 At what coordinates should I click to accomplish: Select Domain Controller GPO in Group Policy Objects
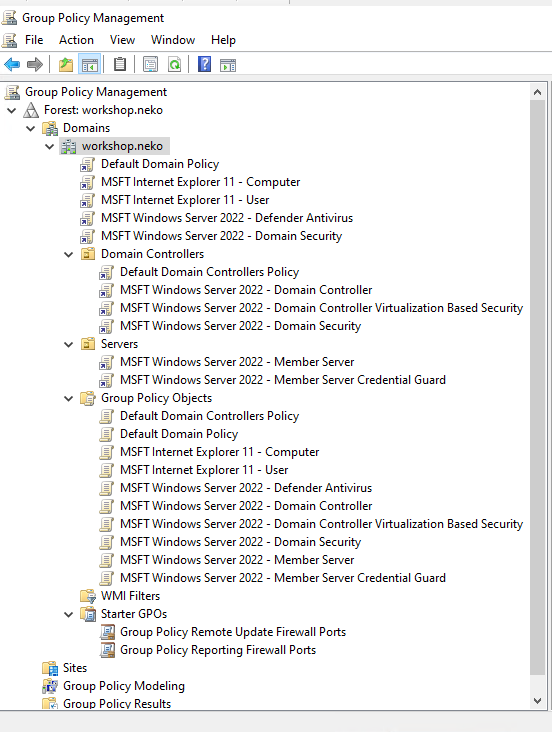click(246, 506)
